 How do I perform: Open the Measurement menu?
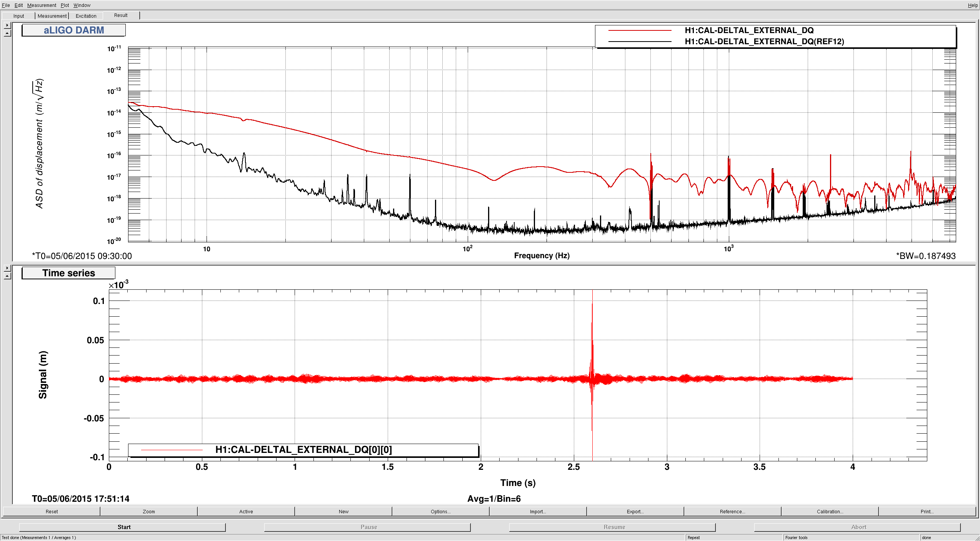[x=42, y=5]
